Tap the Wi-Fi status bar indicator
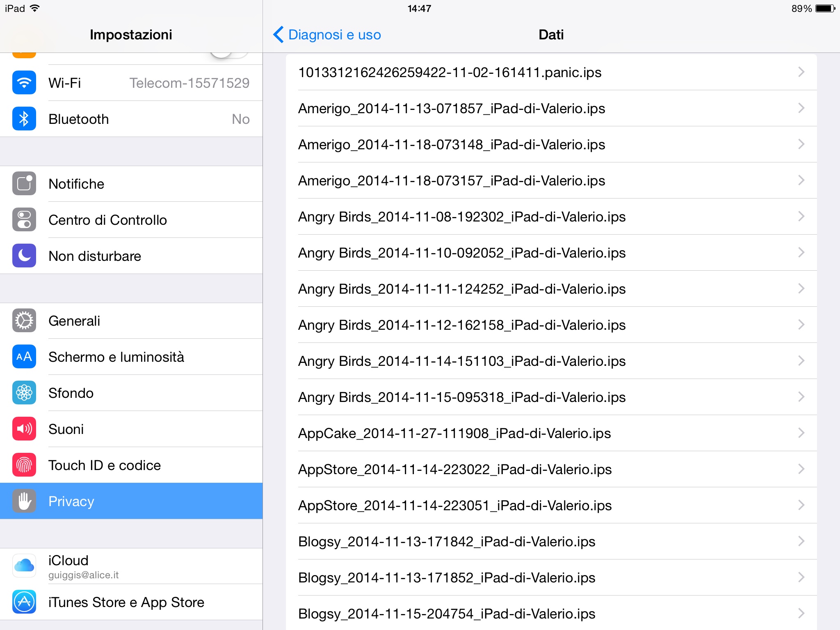Viewport: 840px width, 630px height. [35, 8]
